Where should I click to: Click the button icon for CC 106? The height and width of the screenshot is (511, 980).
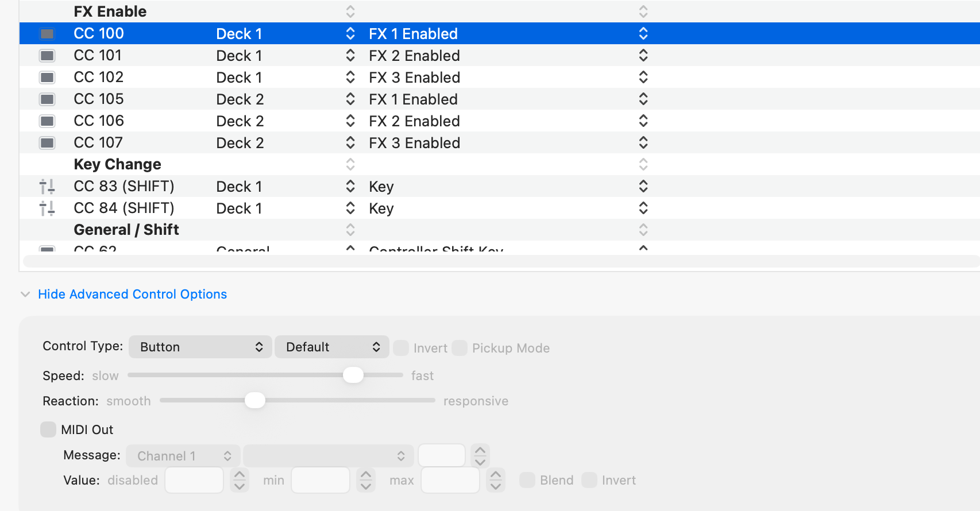pos(47,121)
